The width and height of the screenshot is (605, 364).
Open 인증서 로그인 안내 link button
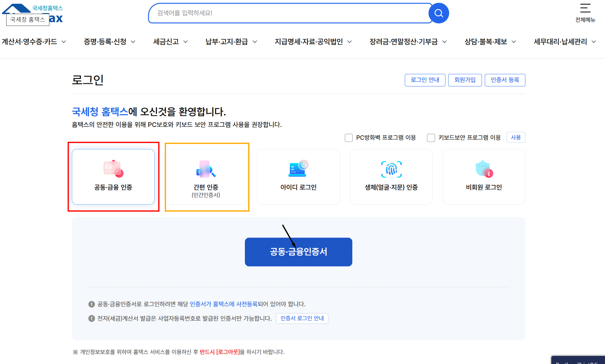point(302,318)
